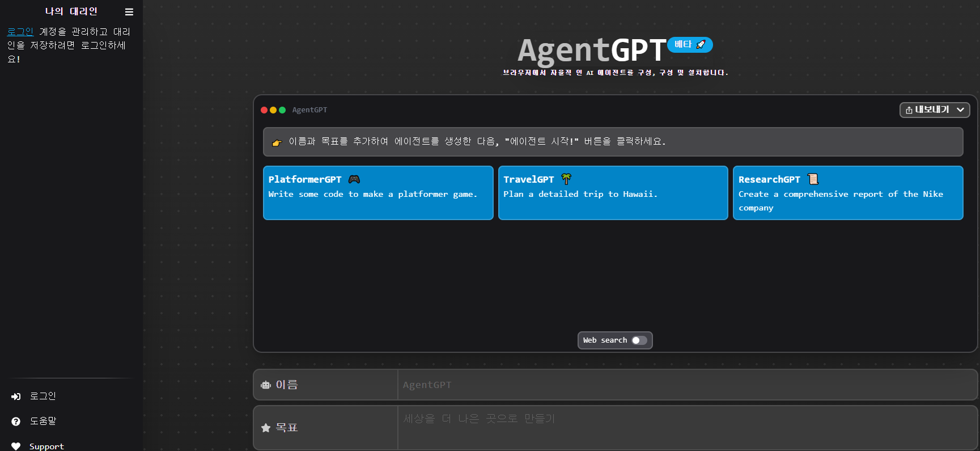Viewport: 980px width, 451px height.
Task: Click the 로그인 link at top of sidebar
Action: (20, 32)
